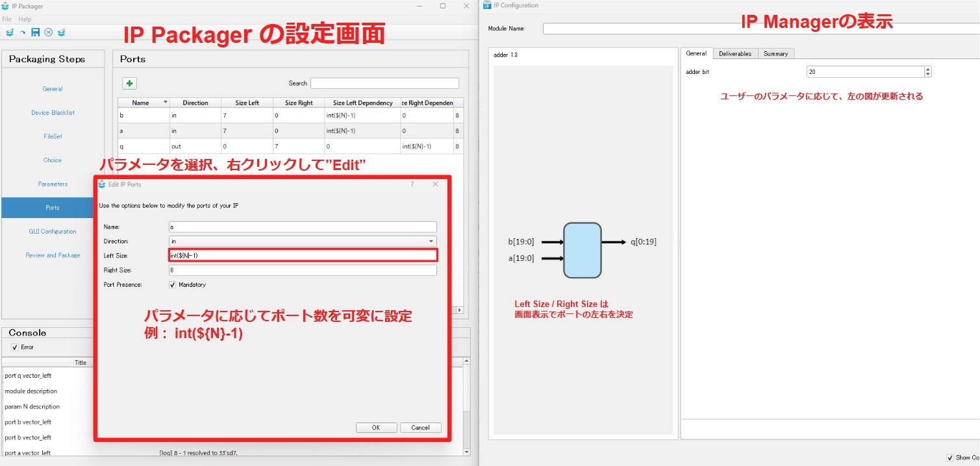
Task: Click the curved arrow toolbar icon
Action: 23,32
